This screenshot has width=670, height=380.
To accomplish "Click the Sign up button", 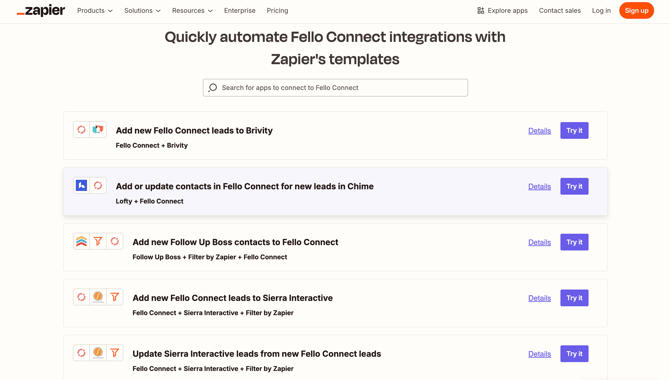I will (636, 11).
